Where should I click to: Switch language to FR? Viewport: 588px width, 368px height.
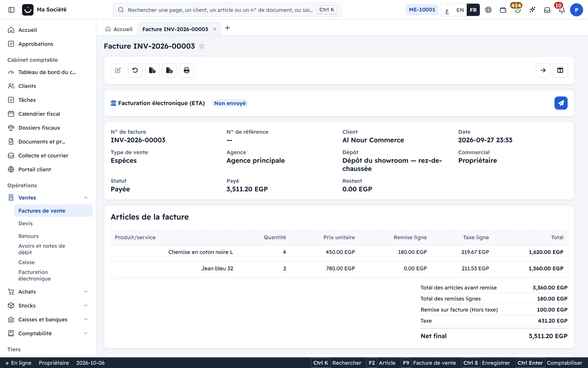473,10
